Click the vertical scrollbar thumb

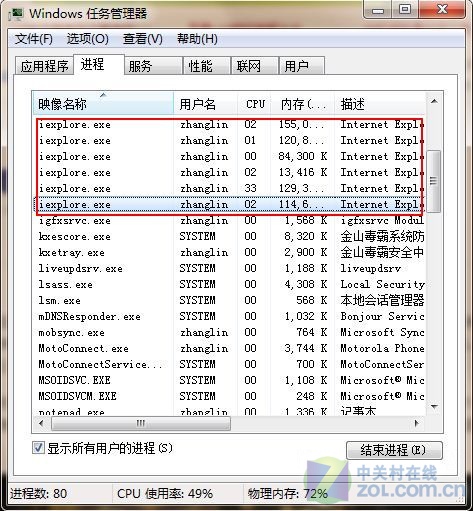click(434, 181)
